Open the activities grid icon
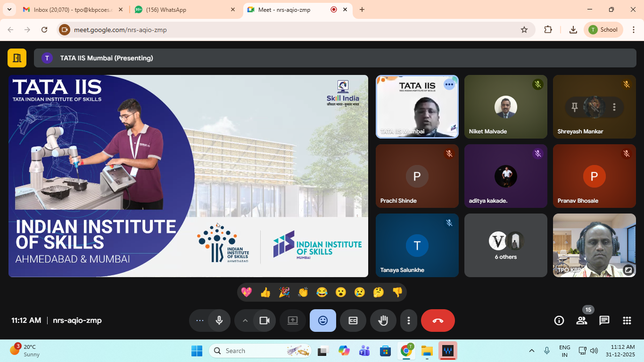The height and width of the screenshot is (362, 644). (627, 321)
